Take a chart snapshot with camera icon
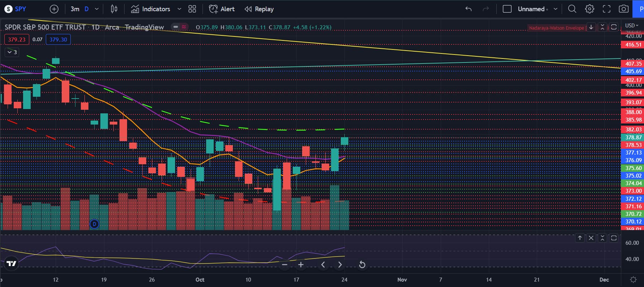 tap(624, 9)
